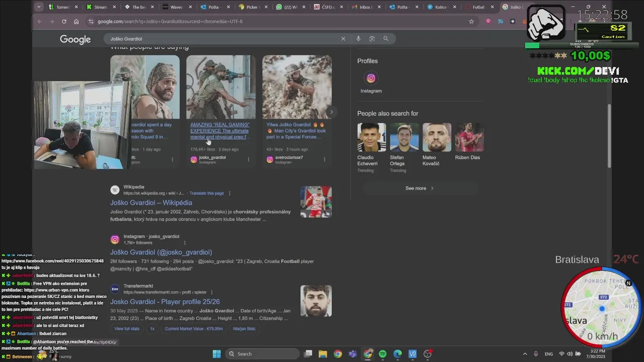Open Instagram result favicon for josko_gvardiol

point(115,240)
